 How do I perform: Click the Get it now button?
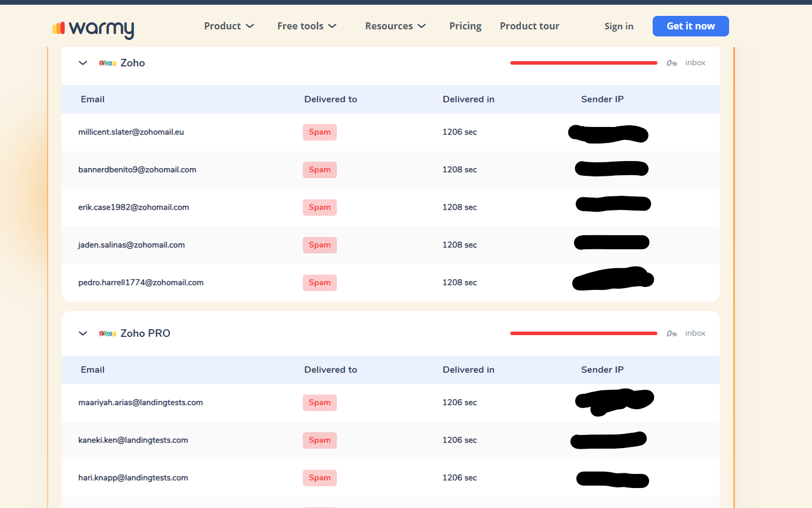pos(691,26)
